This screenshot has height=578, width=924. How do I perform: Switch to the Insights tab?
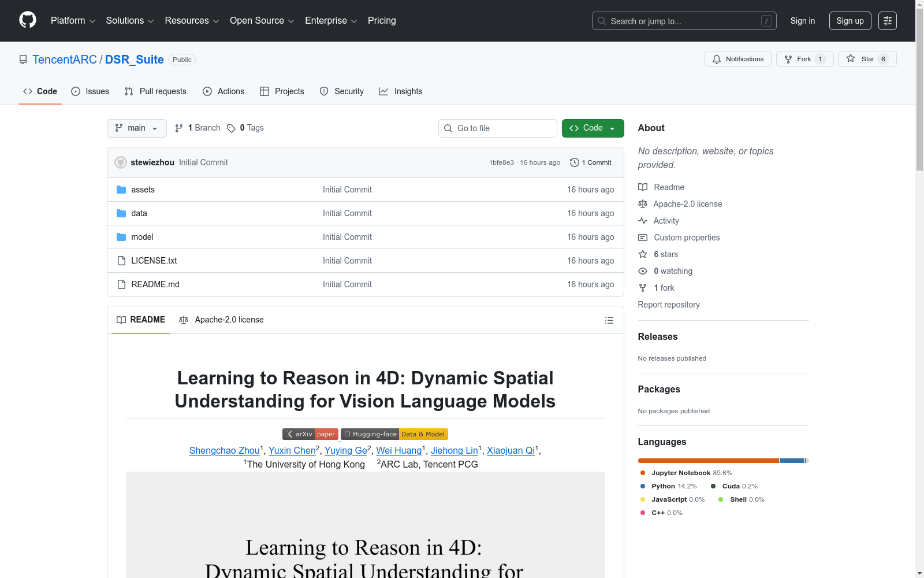tap(401, 91)
